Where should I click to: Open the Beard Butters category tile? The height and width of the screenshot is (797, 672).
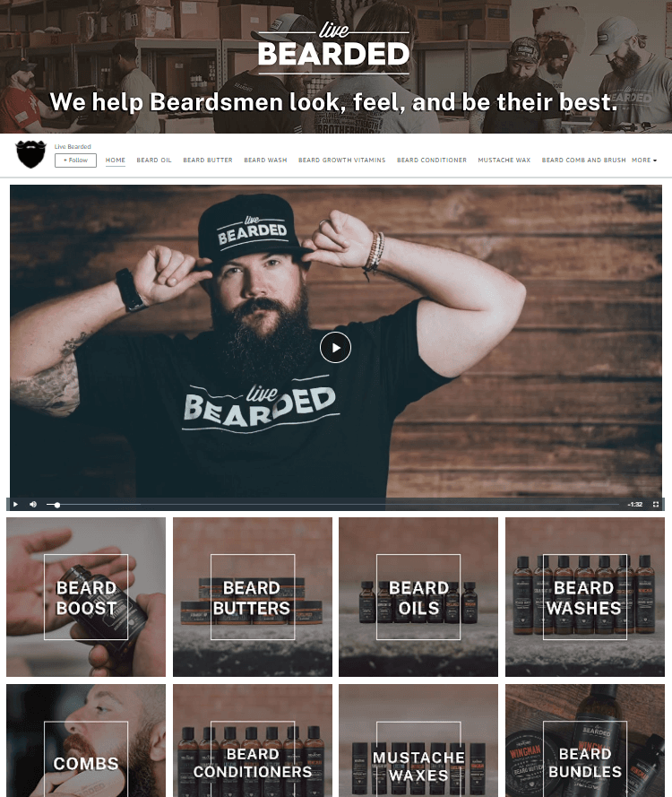coord(253,597)
